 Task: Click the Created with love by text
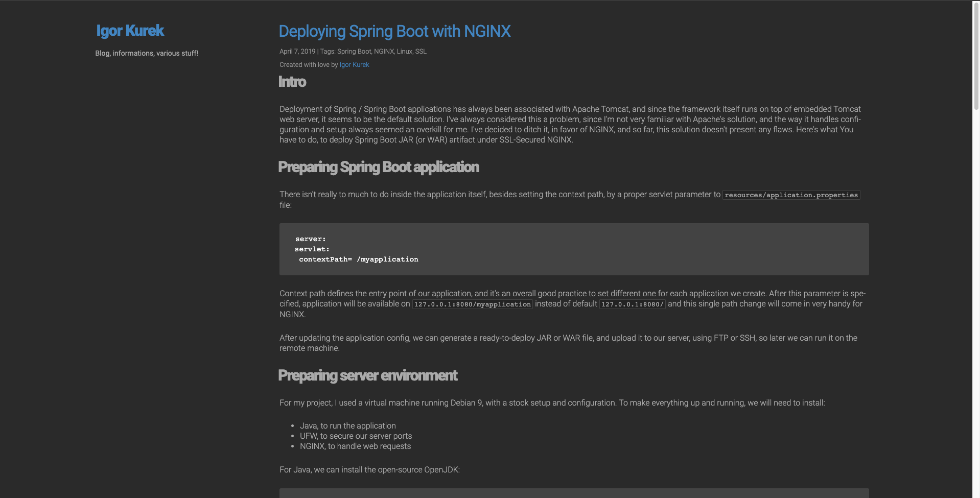(309, 65)
